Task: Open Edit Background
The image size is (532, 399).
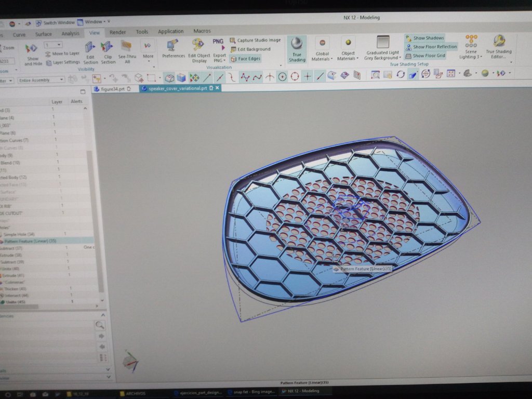Action: tap(250, 49)
